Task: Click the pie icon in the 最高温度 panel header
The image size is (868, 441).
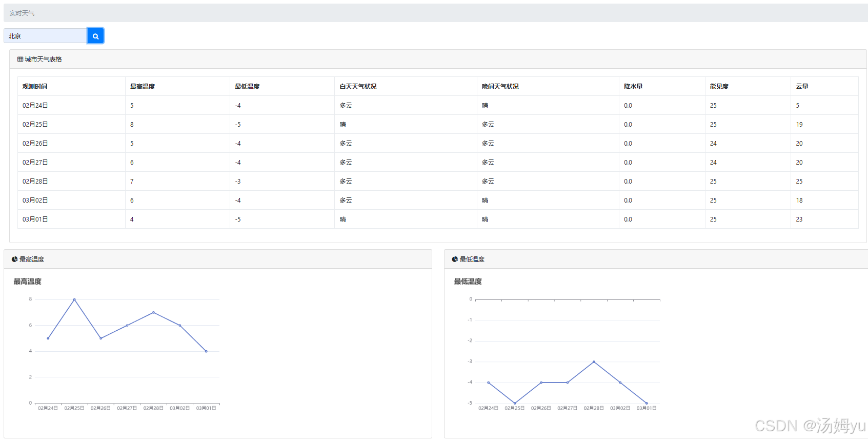Action: pyautogui.click(x=14, y=259)
